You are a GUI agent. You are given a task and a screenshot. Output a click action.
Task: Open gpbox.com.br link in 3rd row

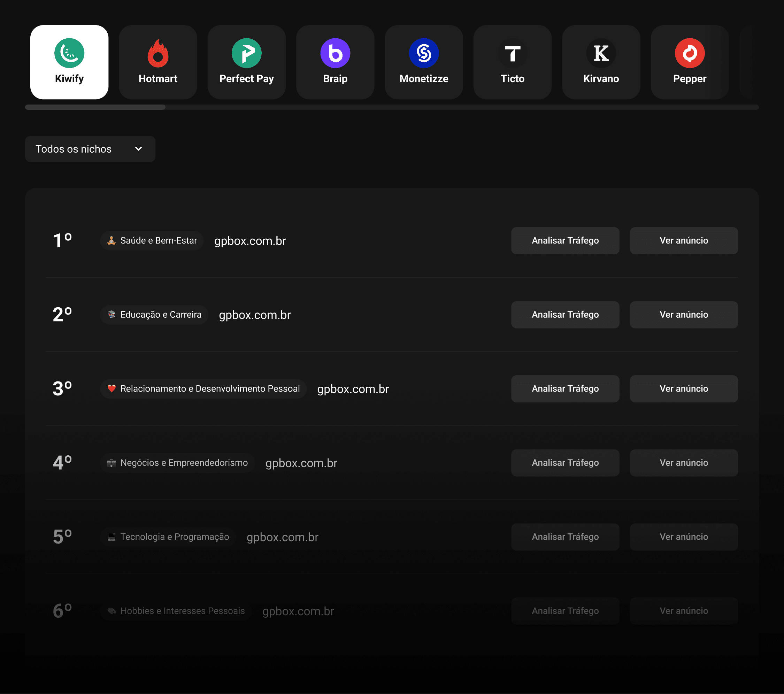point(353,389)
